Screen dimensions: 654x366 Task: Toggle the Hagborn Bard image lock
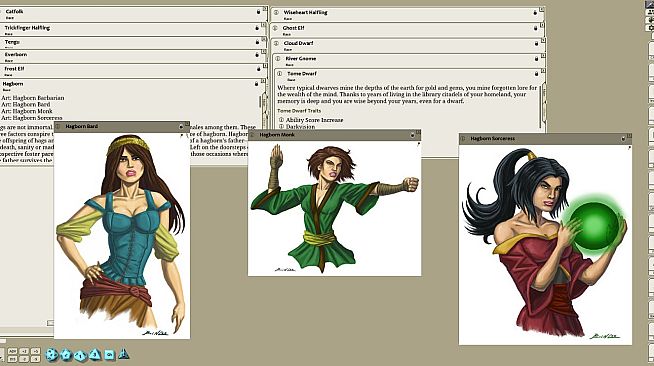tap(181, 126)
